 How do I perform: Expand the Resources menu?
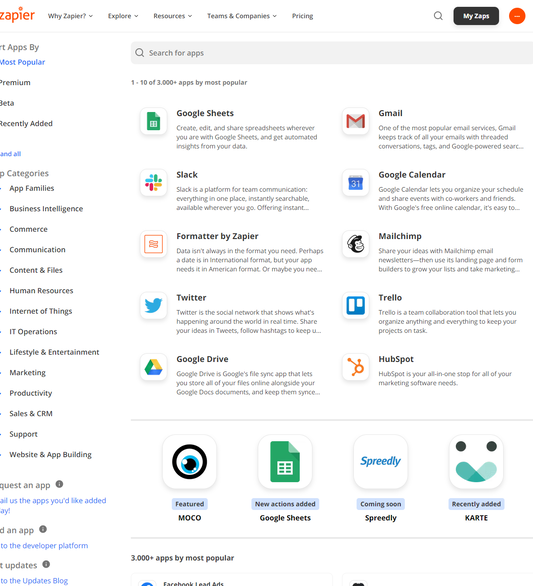point(173,16)
